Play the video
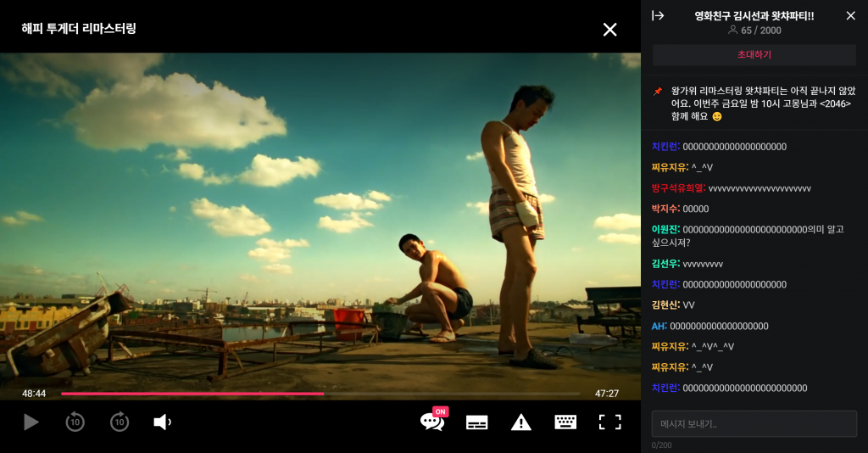This screenshot has width=868, height=453. 31,422
